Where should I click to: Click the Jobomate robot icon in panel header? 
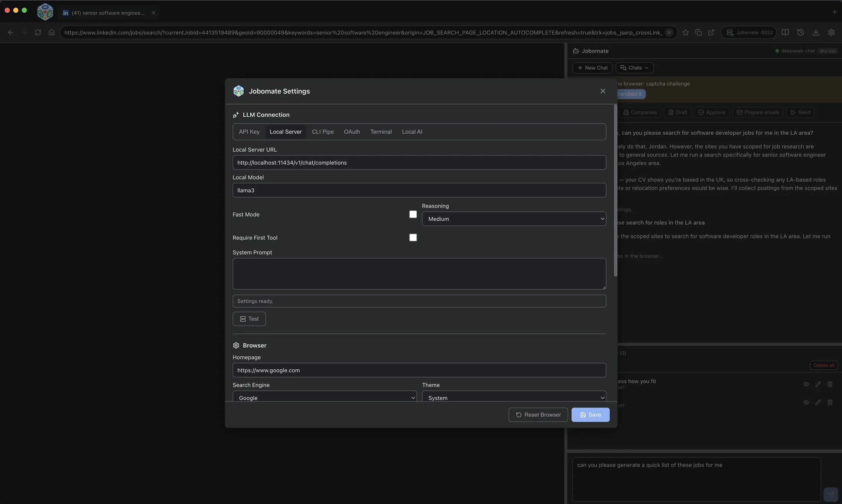point(576,51)
